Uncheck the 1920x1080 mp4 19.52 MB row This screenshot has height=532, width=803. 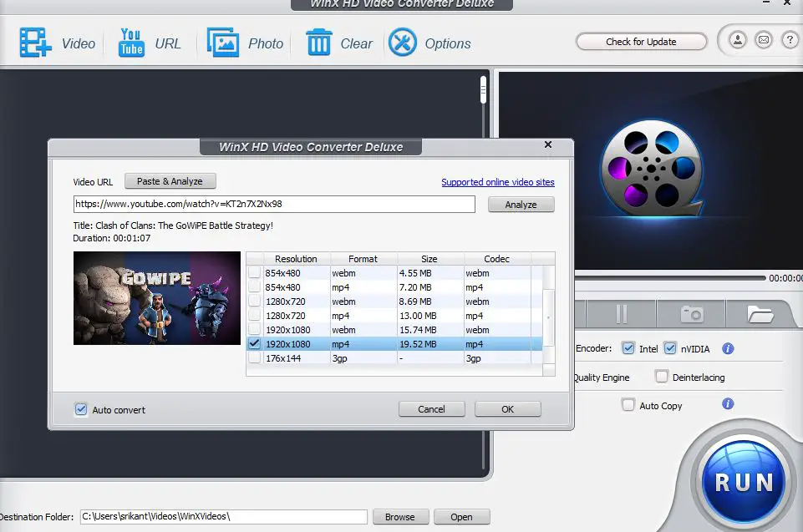point(254,344)
